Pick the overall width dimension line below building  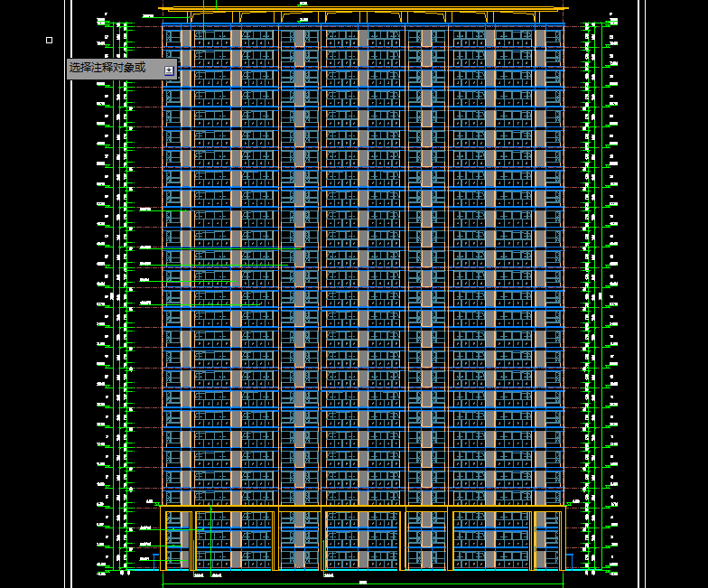[361, 583]
